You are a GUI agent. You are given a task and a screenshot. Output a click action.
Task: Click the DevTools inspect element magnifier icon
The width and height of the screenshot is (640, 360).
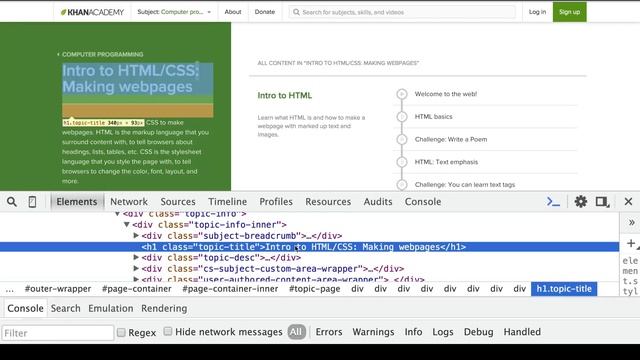click(12, 202)
